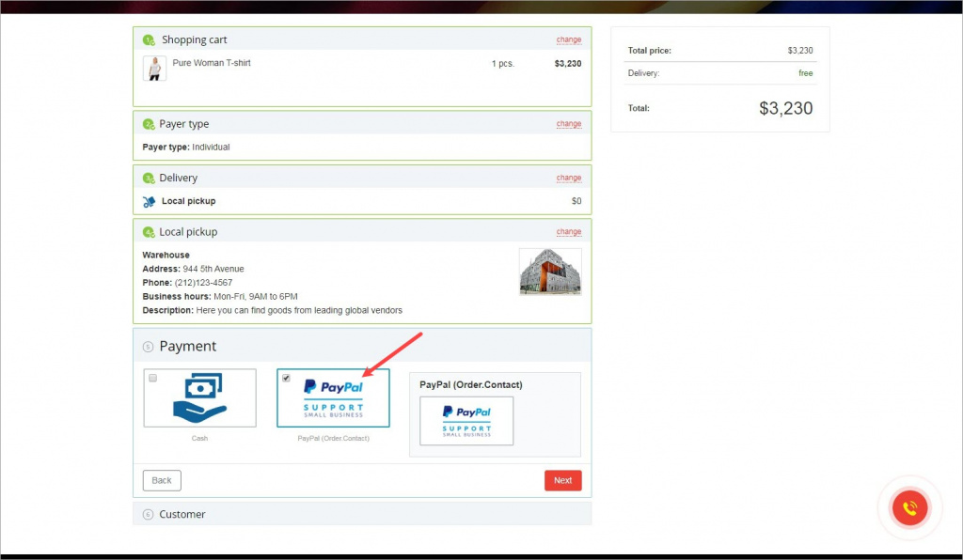Viewport: 963px width, 560px height.
Task: Click change link in Payer type section
Action: 569,124
